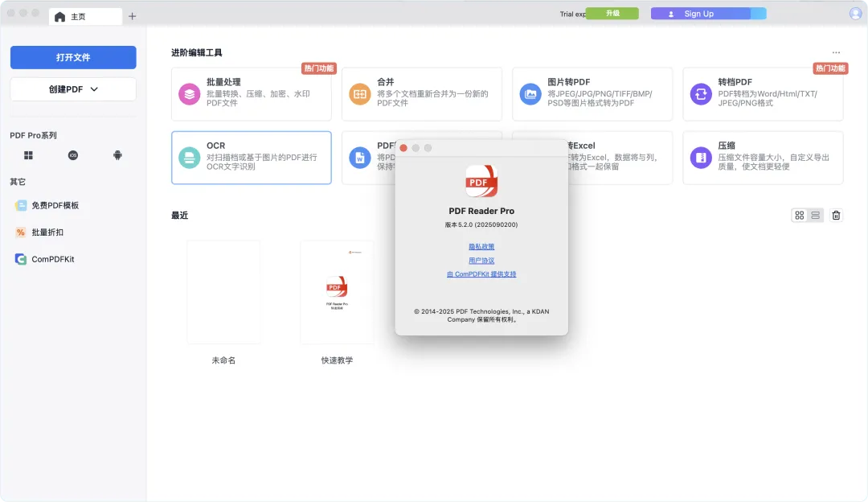Click the purple 转档PDF convert icon
This screenshot has width=868, height=502.
(x=701, y=94)
